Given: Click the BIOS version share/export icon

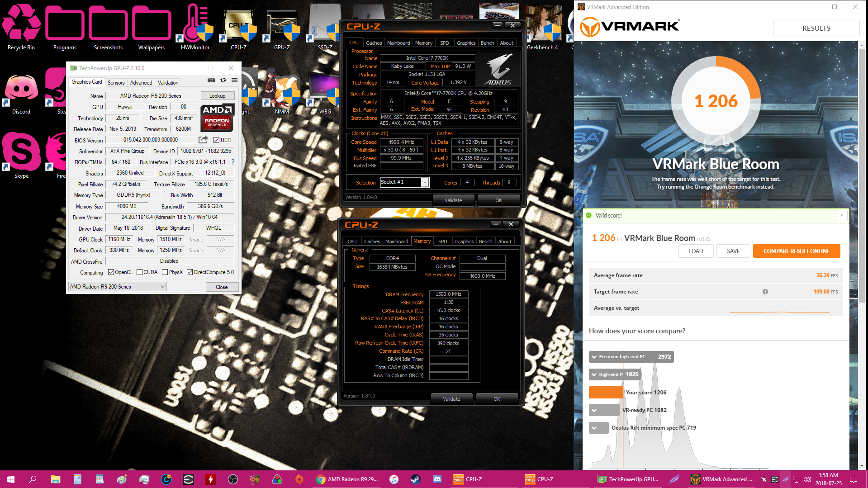Looking at the screenshot, I should pos(204,140).
